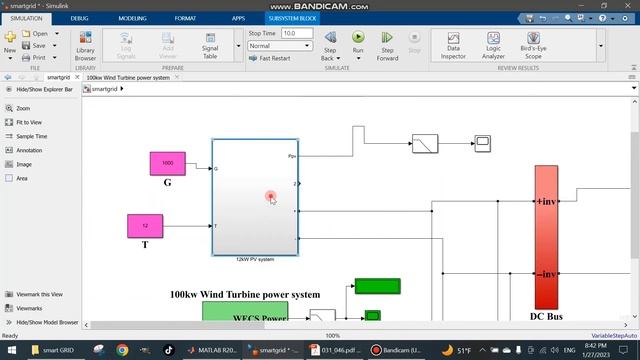The image size is (640, 360).
Task: Select the scope block near Ppv output
Action: [x=482, y=143]
